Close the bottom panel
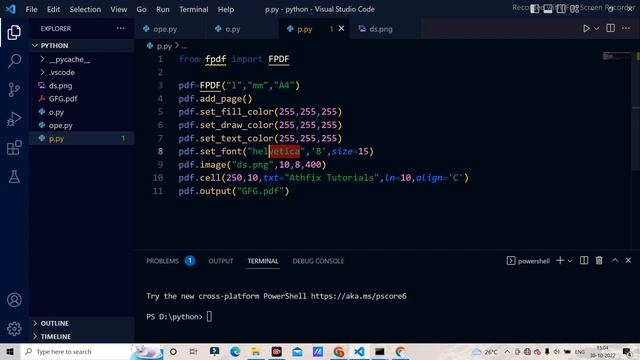The image size is (640, 360). point(628,260)
